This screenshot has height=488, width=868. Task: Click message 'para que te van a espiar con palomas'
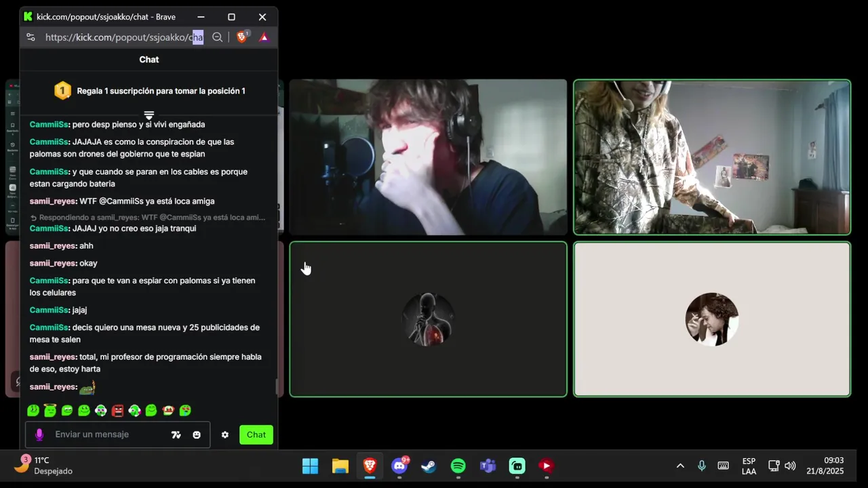click(x=142, y=287)
